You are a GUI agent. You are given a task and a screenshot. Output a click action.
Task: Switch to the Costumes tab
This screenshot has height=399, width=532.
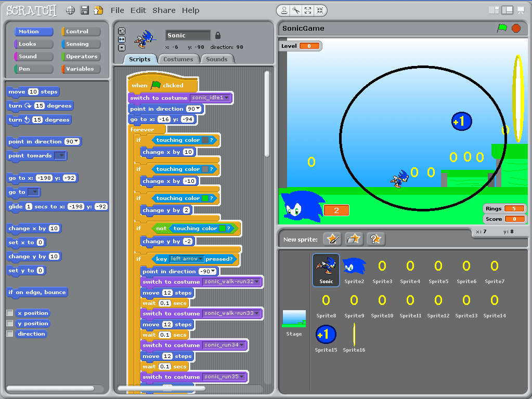(x=178, y=59)
